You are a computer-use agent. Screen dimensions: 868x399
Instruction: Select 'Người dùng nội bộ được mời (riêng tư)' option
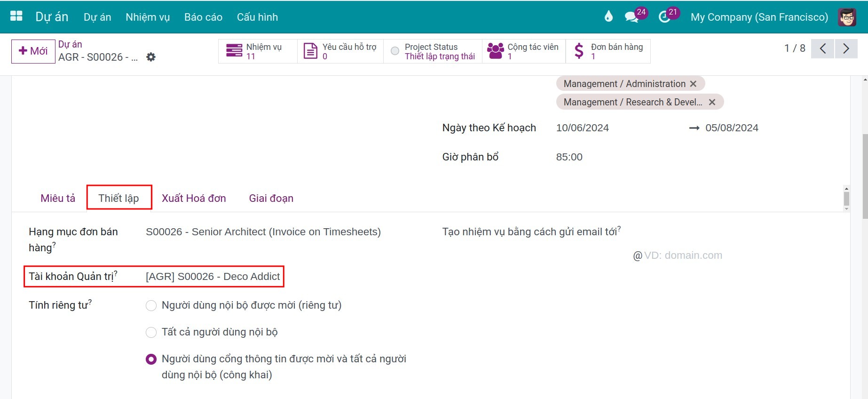151,305
